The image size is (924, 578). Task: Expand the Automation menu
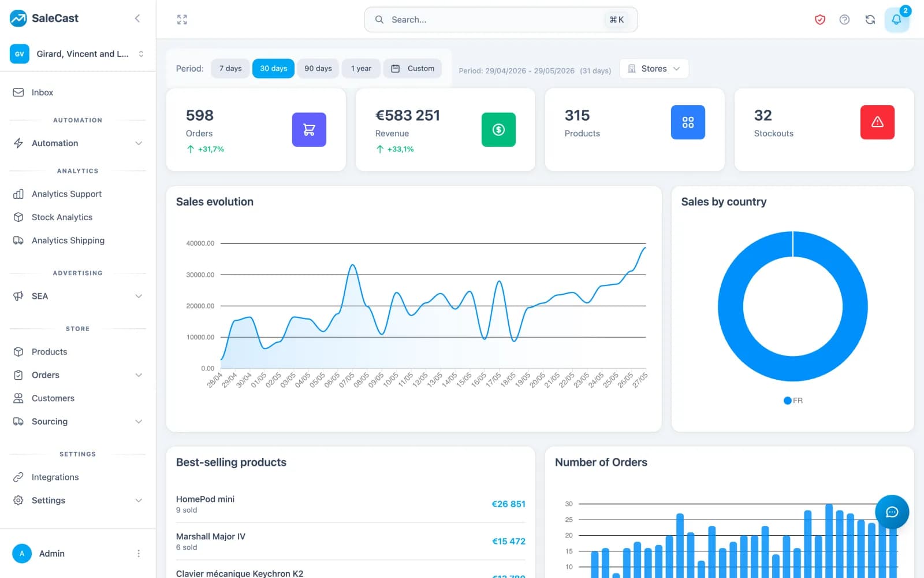(78, 143)
